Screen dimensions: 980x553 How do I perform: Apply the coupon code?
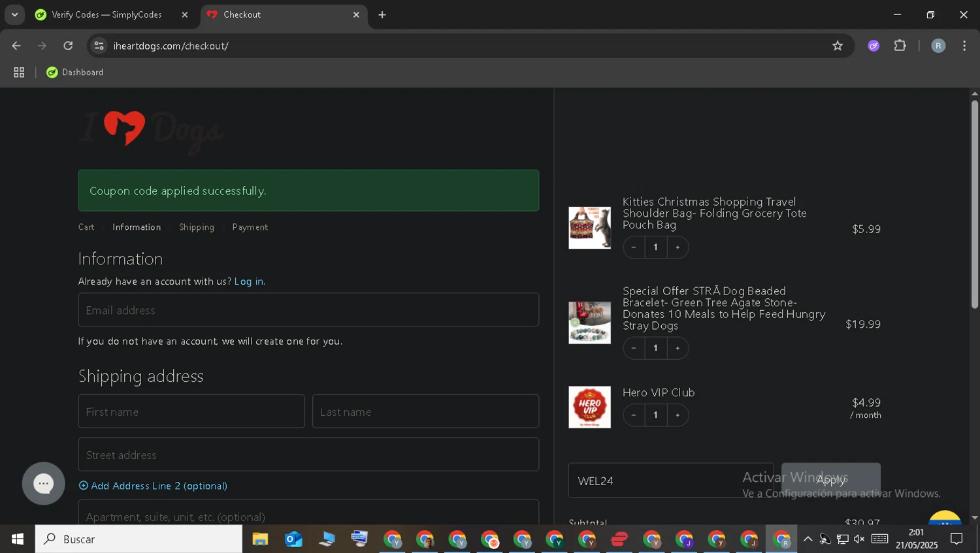tap(831, 481)
